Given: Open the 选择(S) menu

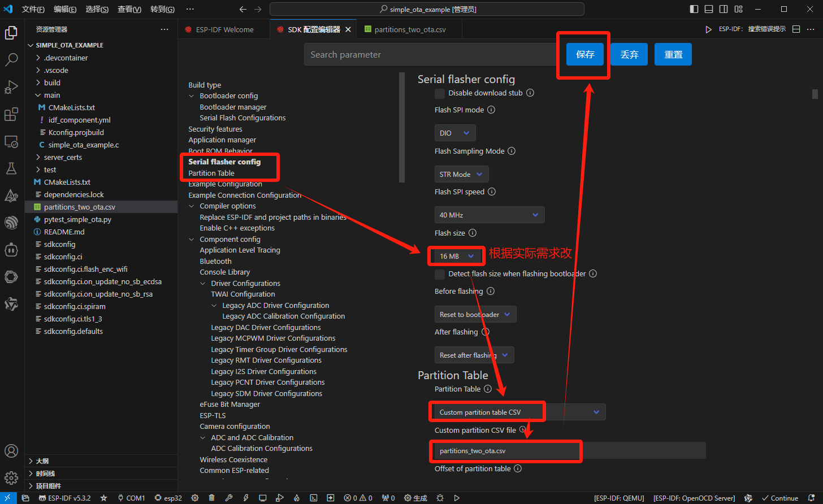Looking at the screenshot, I should (97, 9).
